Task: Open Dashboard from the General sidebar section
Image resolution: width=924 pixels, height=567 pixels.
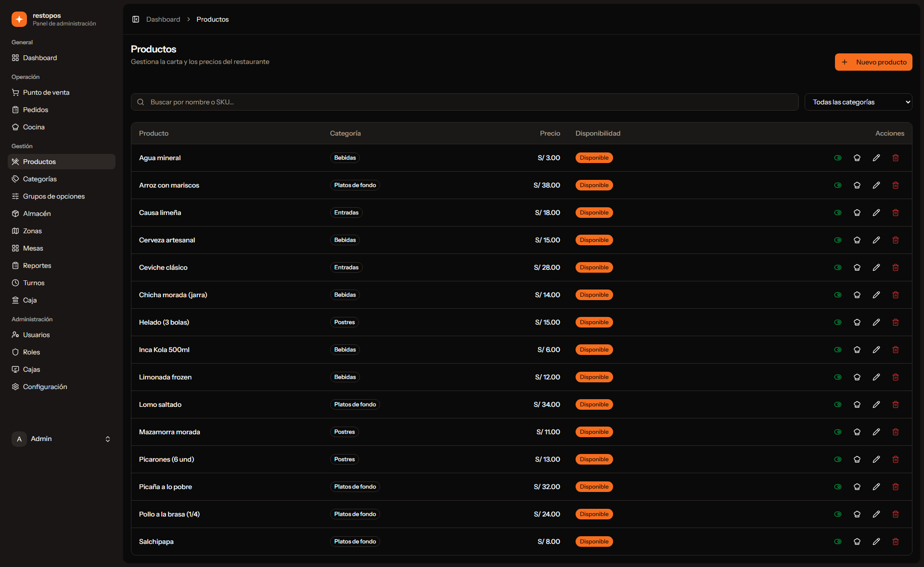Action: pyautogui.click(x=62, y=58)
